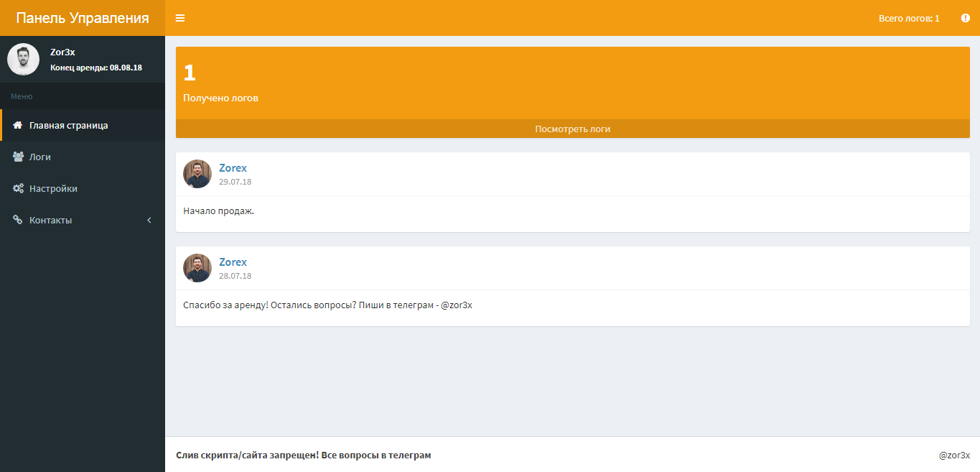Click the gears icon beside Настройки
The width and height of the screenshot is (980, 472).
(x=18, y=188)
